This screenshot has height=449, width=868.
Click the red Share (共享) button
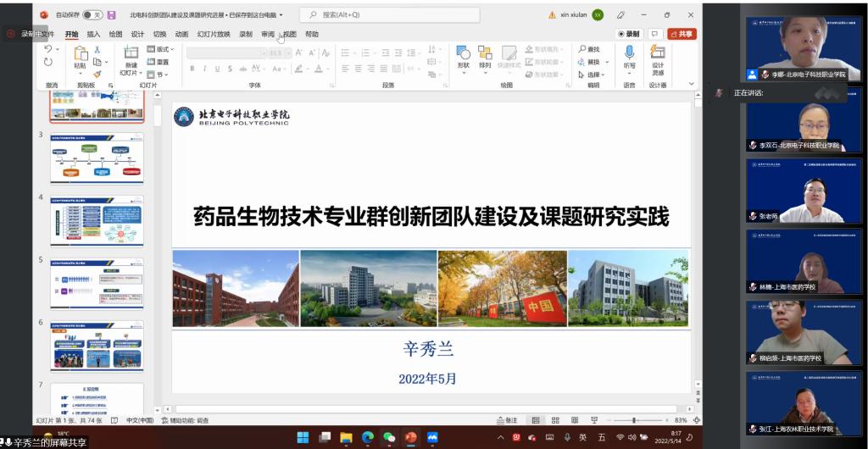(x=682, y=34)
